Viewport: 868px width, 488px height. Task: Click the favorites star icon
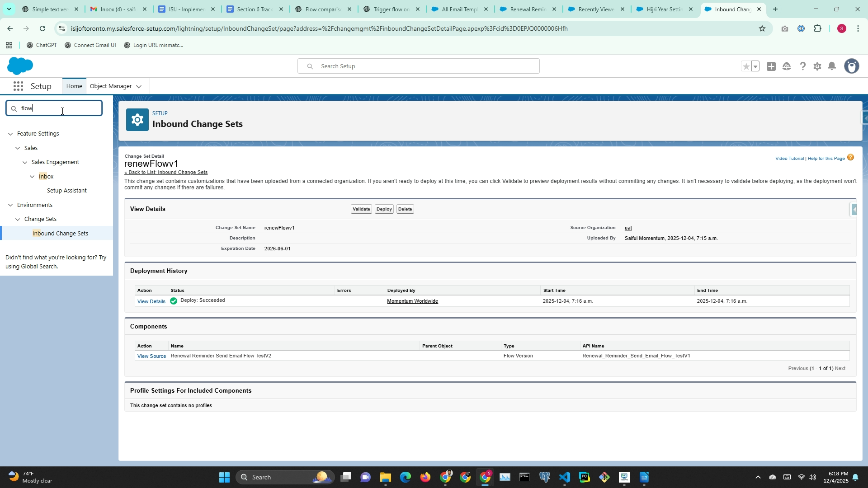[746, 66]
